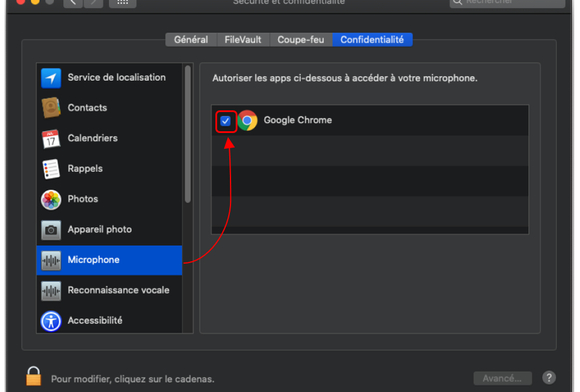The width and height of the screenshot is (580, 392).
Task: Switch to the Coupe-feu tab
Action: (301, 40)
